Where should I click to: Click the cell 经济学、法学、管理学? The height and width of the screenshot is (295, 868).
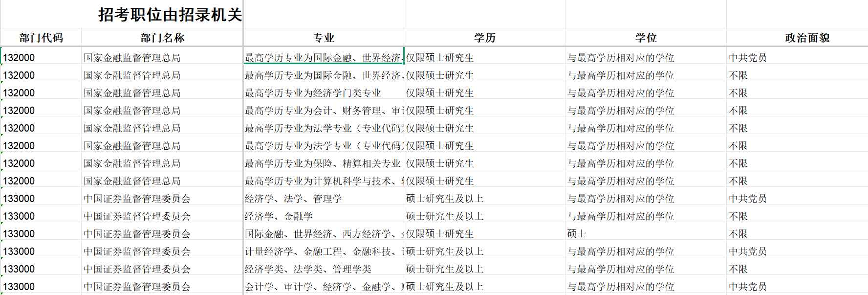point(293,199)
